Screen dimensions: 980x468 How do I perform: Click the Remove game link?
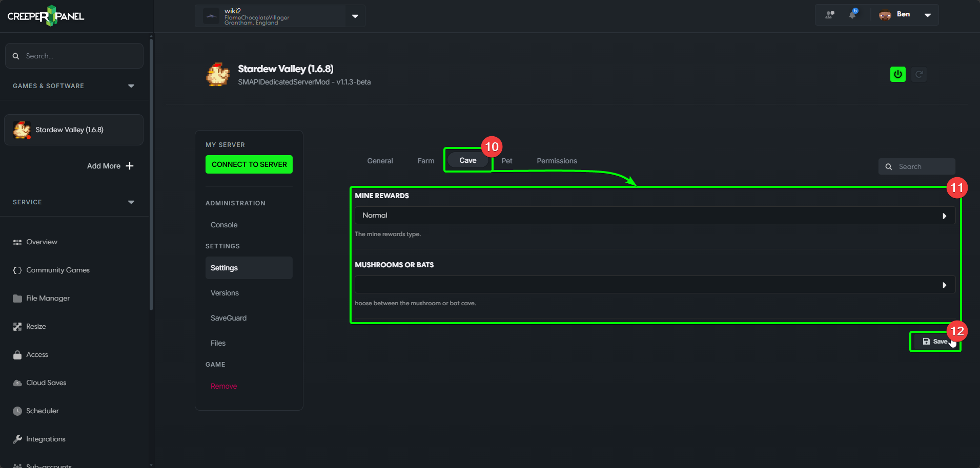(223, 386)
